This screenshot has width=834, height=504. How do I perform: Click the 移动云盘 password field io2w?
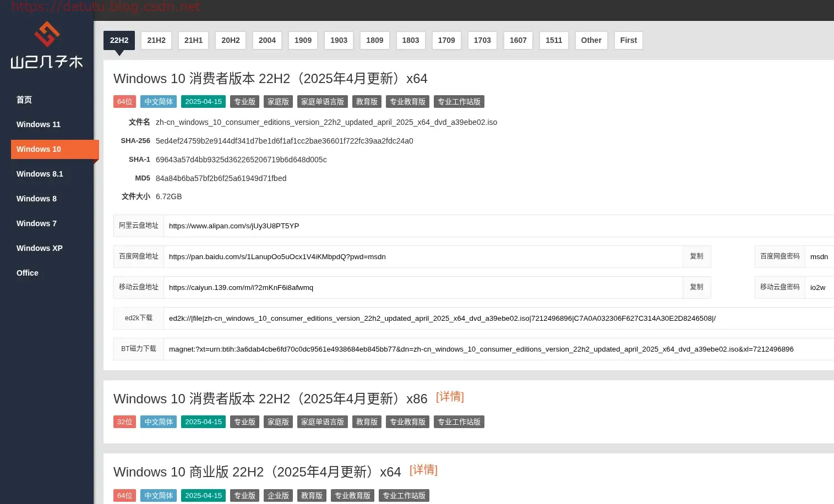(819, 287)
